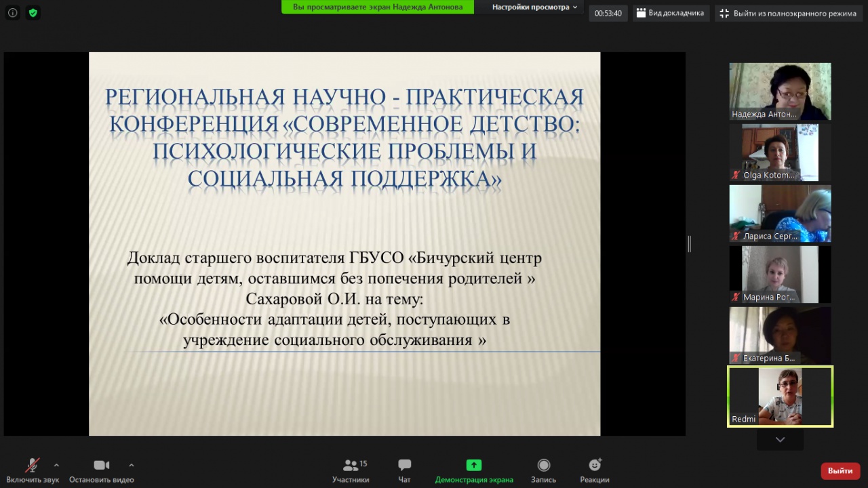Open Настройки просмотра view options dropdown
This screenshot has width=868, height=488.
(x=534, y=7)
